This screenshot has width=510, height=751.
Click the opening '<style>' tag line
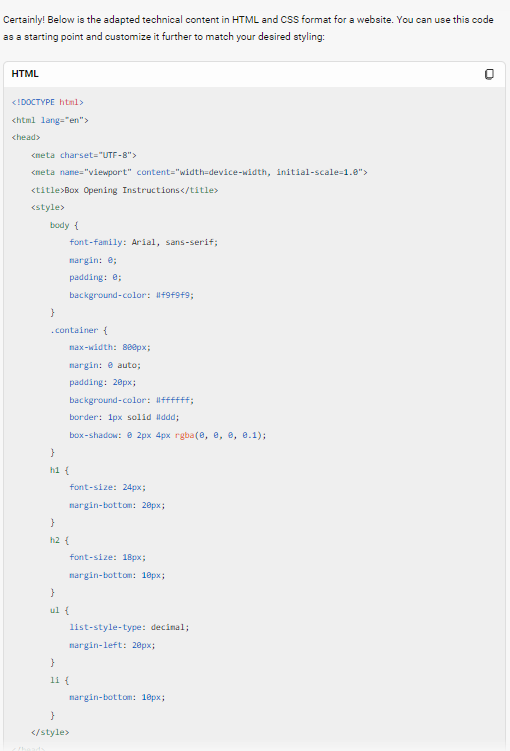click(47, 207)
